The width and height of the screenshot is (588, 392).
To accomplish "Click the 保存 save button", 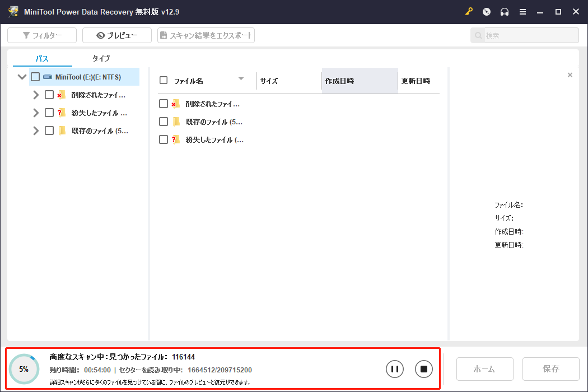I will [x=551, y=369].
